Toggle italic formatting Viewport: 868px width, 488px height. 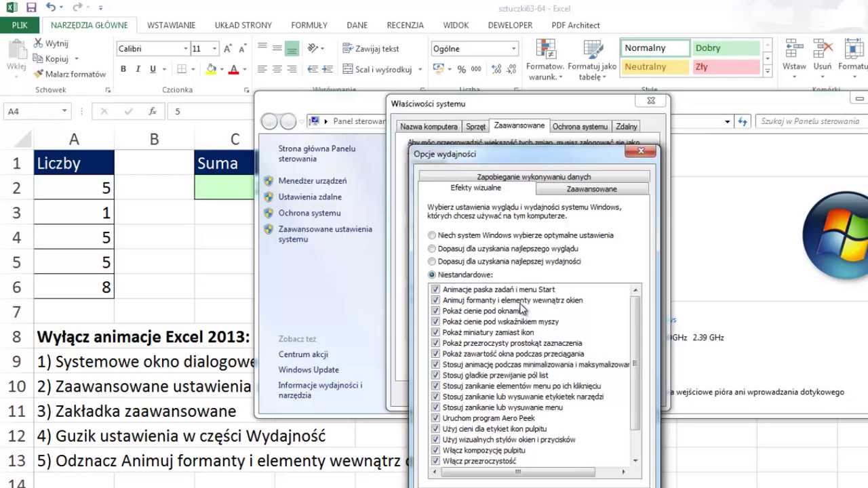(138, 69)
